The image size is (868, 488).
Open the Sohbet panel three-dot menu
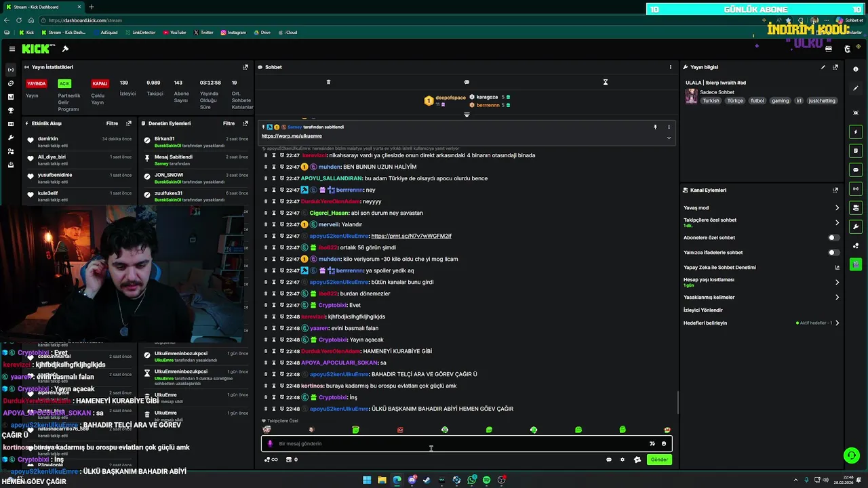coord(671,67)
